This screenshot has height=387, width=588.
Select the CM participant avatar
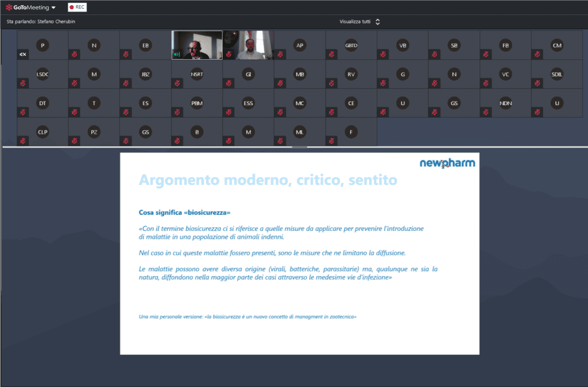(x=557, y=45)
